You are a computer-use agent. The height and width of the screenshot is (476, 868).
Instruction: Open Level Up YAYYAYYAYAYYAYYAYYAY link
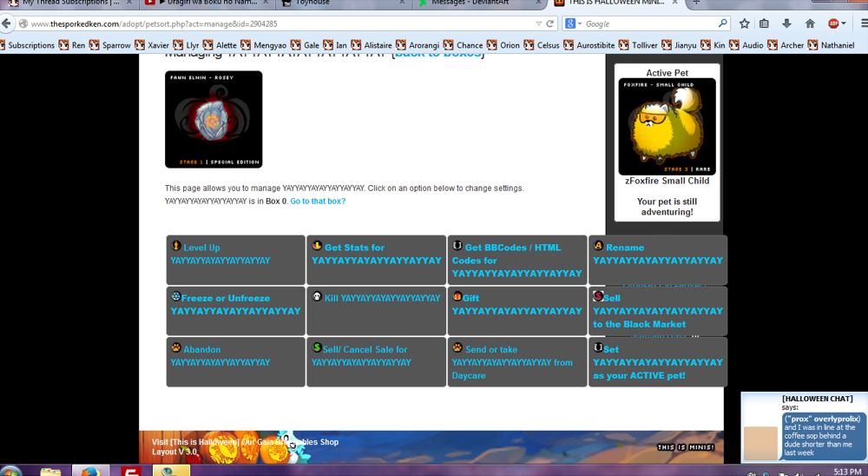220,254
